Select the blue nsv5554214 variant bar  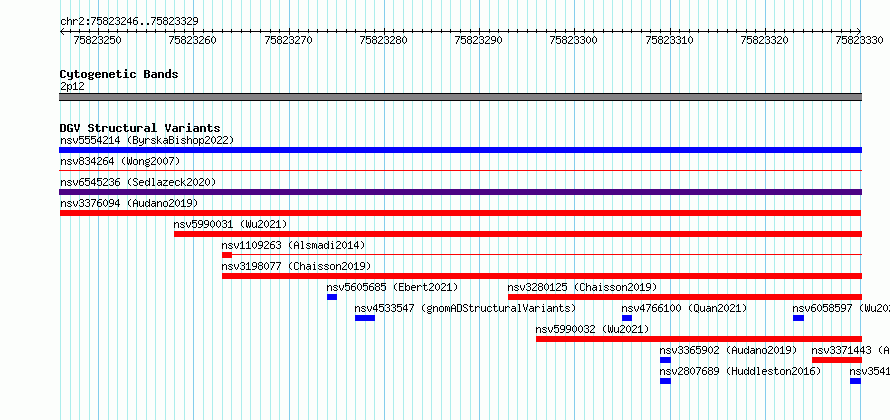click(x=461, y=150)
